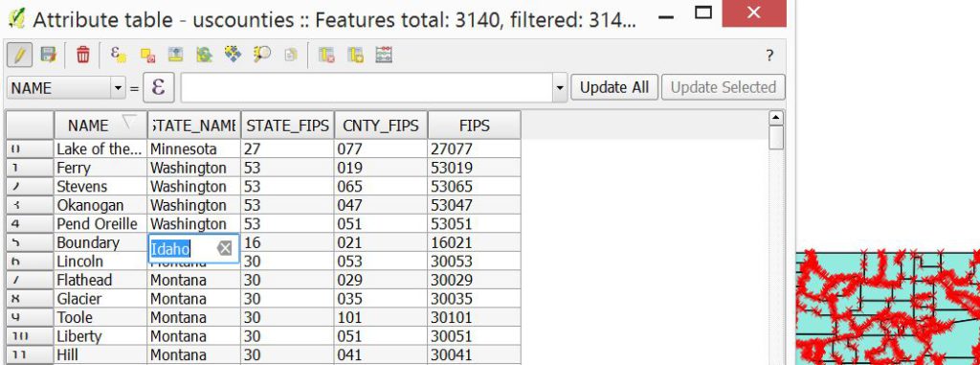Click the Hill name cell

pos(100,355)
